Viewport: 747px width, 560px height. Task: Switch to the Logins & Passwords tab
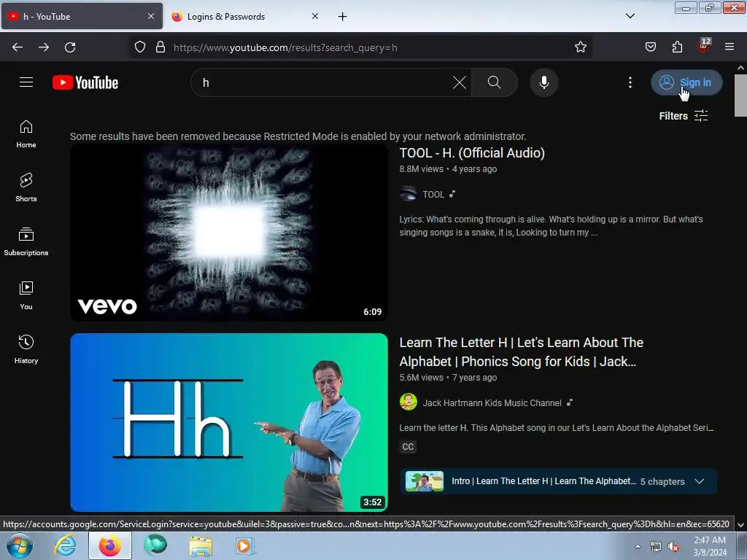[x=247, y=17]
